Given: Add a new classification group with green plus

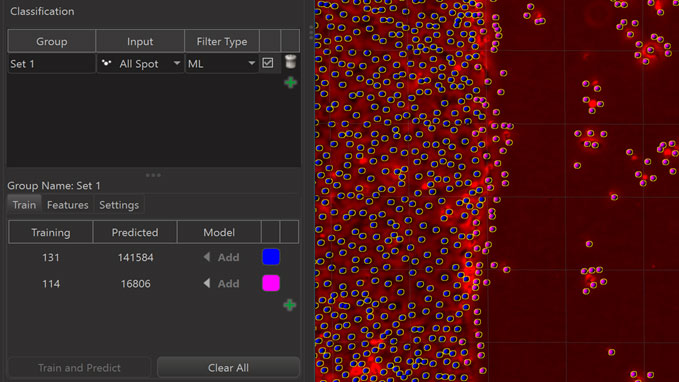Looking at the screenshot, I should click(x=291, y=82).
